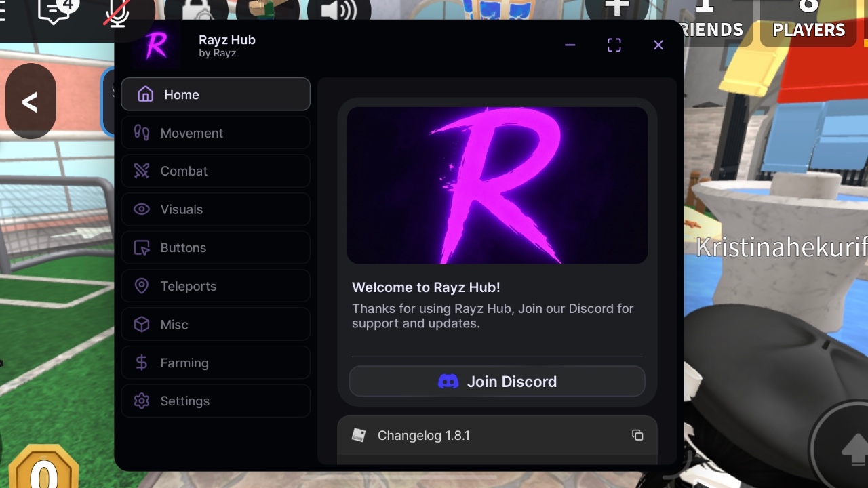
Task: Open the Farming tab
Action: pyautogui.click(x=216, y=363)
